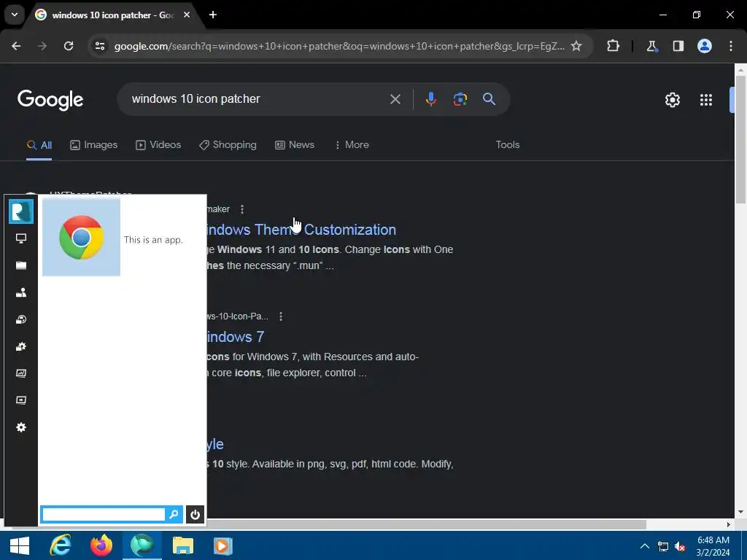Submit the Google search magnifier

click(x=489, y=99)
